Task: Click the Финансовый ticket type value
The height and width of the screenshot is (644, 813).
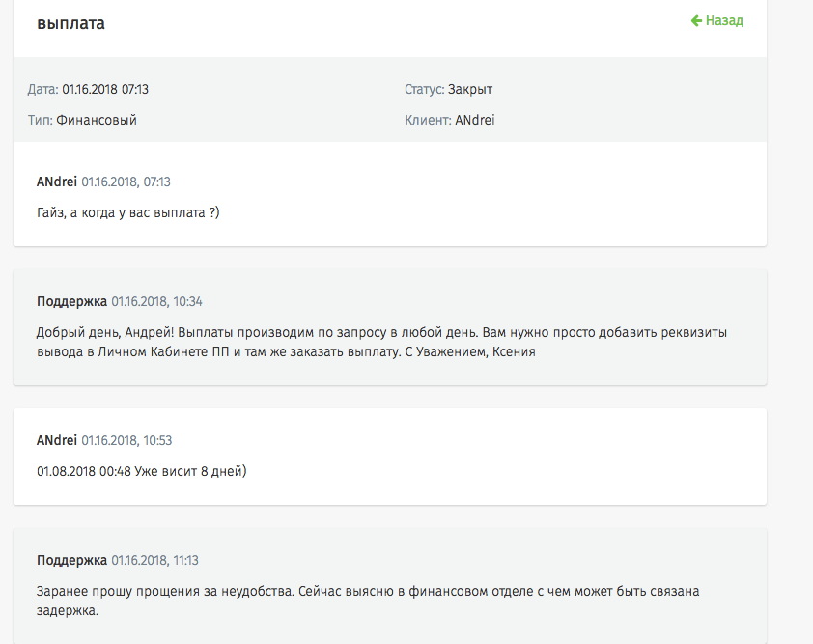Action: 97,120
